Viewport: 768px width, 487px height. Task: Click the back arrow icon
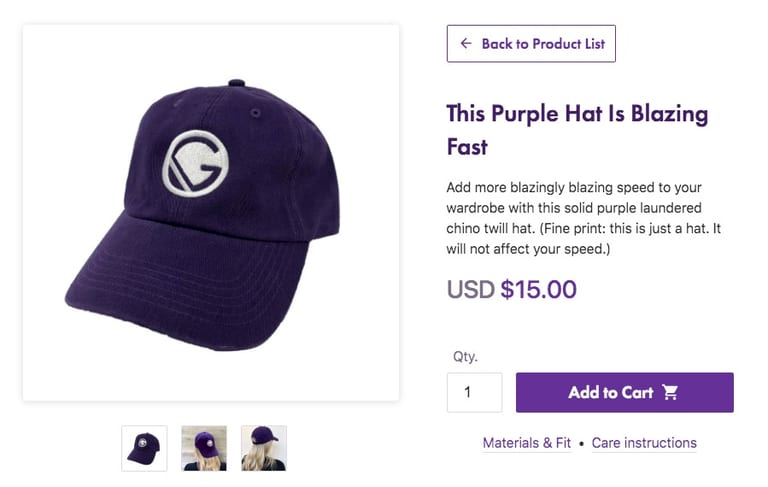coord(466,44)
